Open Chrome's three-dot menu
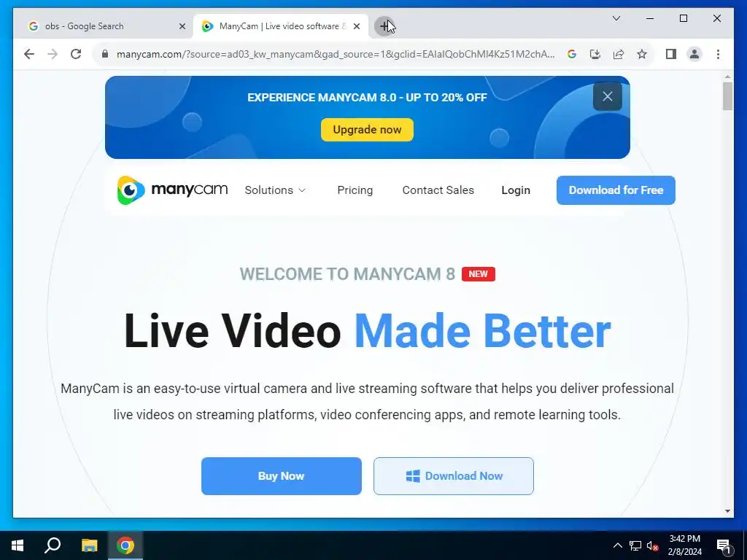The height and width of the screenshot is (560, 747). tap(718, 54)
